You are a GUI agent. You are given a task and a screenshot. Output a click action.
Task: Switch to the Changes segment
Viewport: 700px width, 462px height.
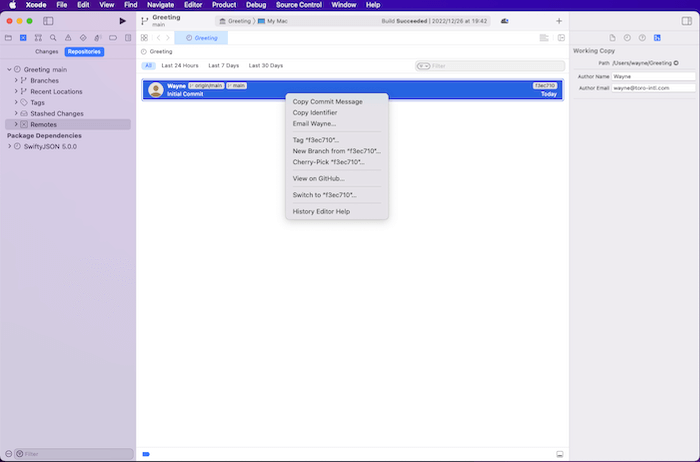[47, 52]
